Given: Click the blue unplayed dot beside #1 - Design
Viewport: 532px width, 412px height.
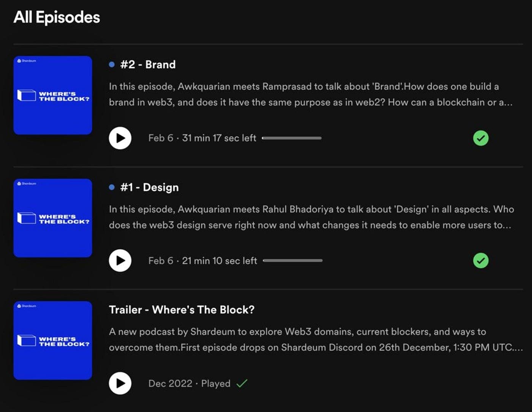Looking at the screenshot, I should point(112,187).
